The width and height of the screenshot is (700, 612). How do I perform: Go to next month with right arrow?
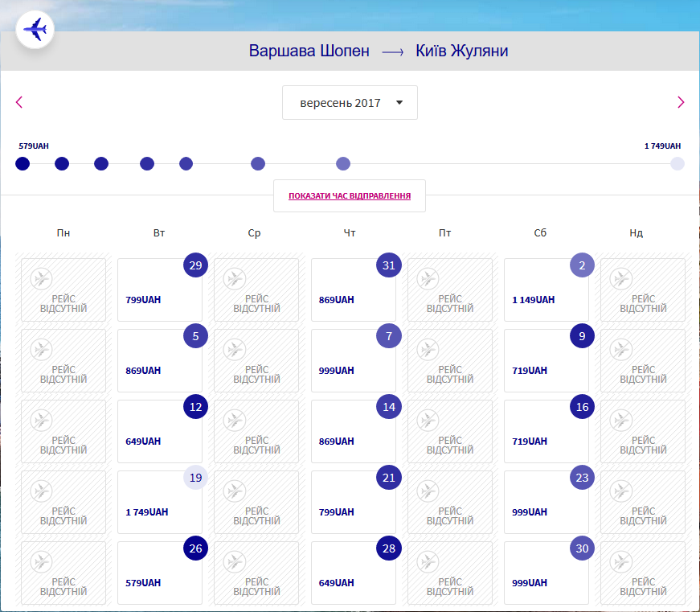tap(681, 102)
